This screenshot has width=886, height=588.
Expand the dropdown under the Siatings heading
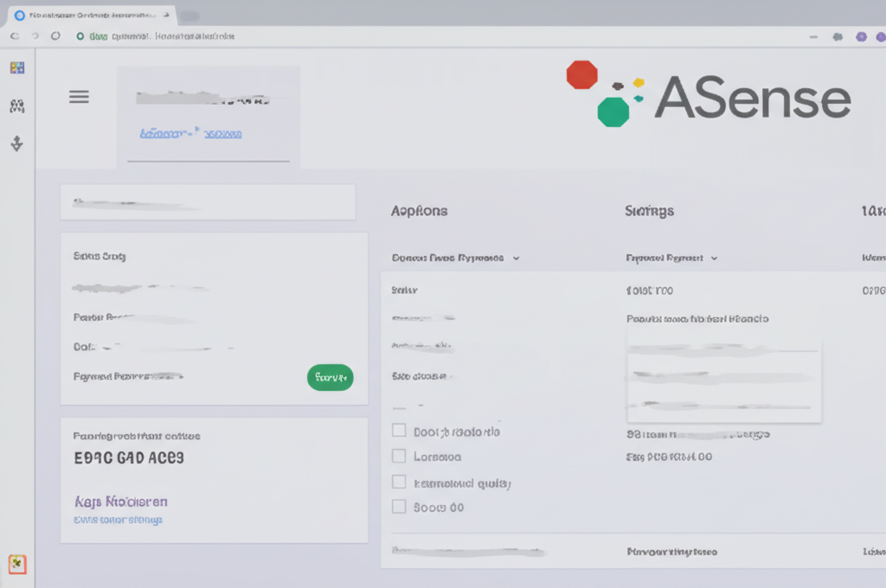pos(671,259)
